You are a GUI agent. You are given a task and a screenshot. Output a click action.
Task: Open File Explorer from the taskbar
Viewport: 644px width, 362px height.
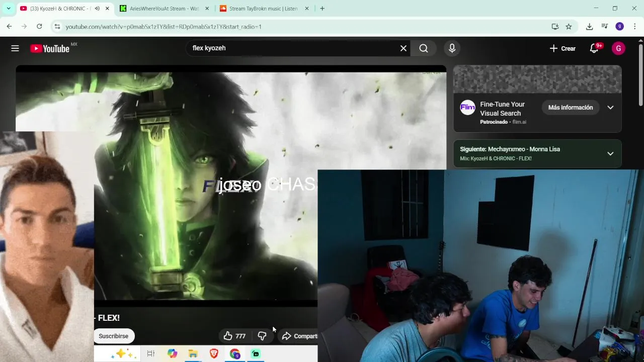tap(193, 353)
